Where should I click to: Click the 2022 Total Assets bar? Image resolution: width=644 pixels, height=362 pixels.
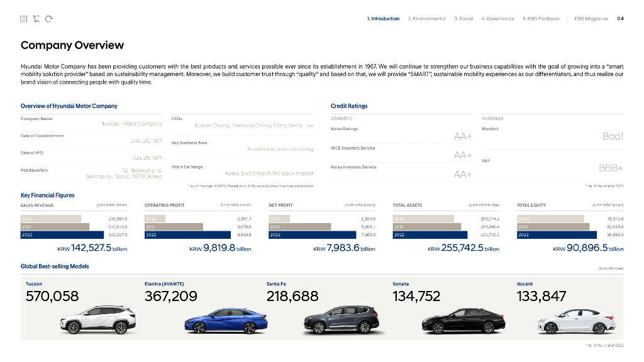point(430,234)
